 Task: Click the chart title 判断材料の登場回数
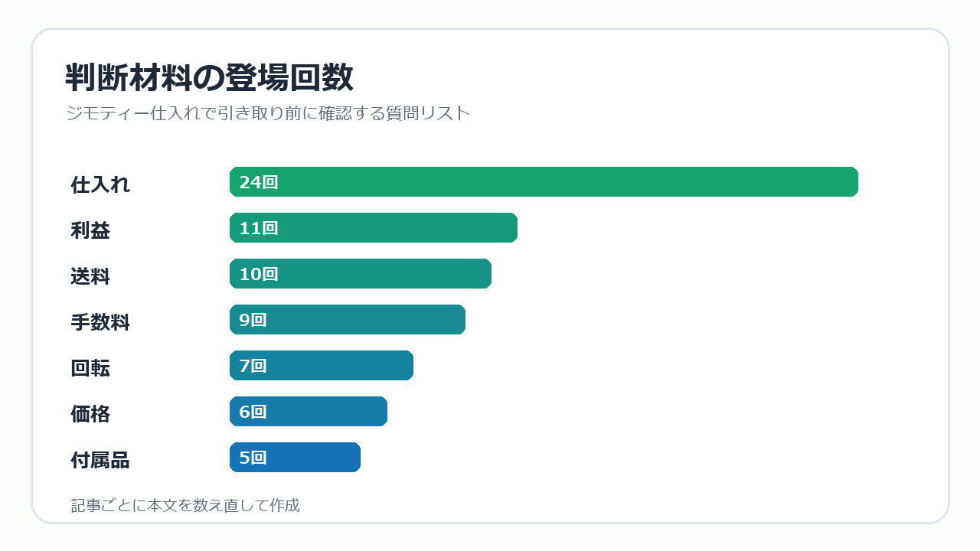[209, 77]
